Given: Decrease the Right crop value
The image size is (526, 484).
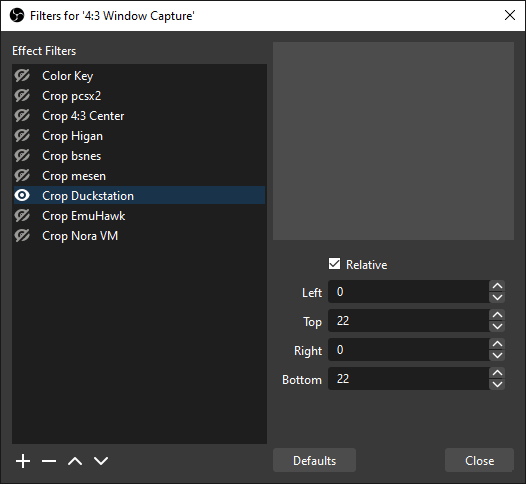Looking at the screenshot, I should point(497,355).
